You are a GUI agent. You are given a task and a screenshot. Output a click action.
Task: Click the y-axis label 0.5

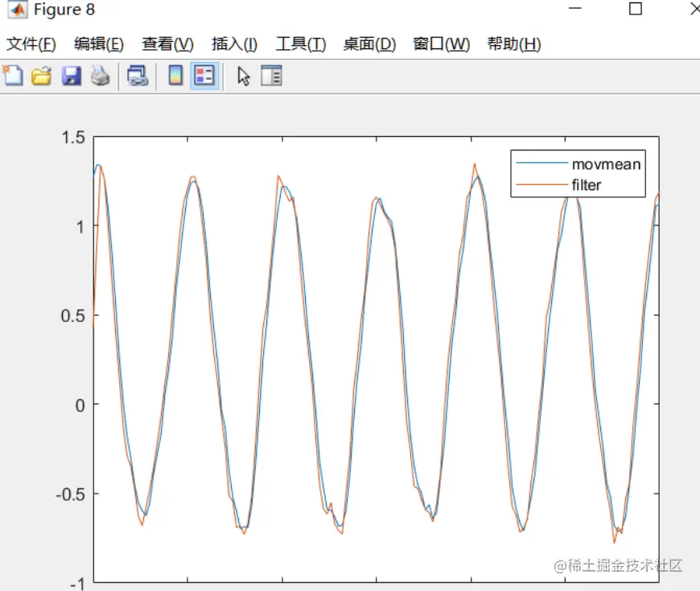(72, 316)
